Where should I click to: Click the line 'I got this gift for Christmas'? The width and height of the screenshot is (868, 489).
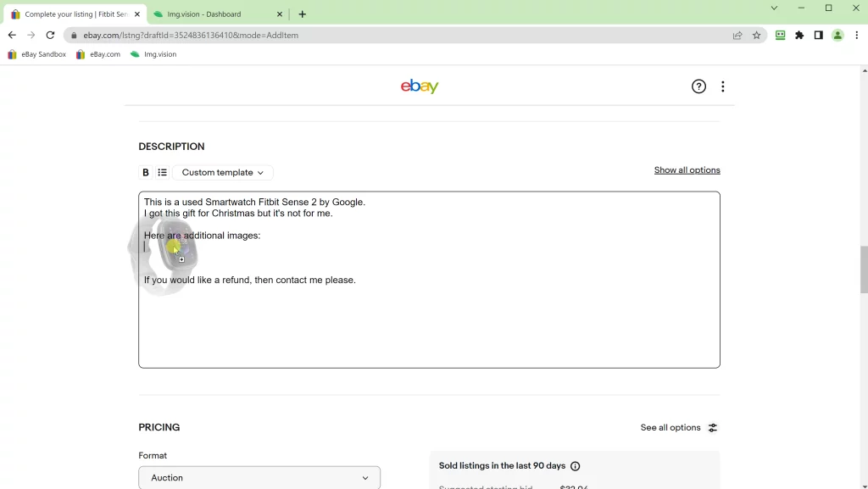(238, 214)
